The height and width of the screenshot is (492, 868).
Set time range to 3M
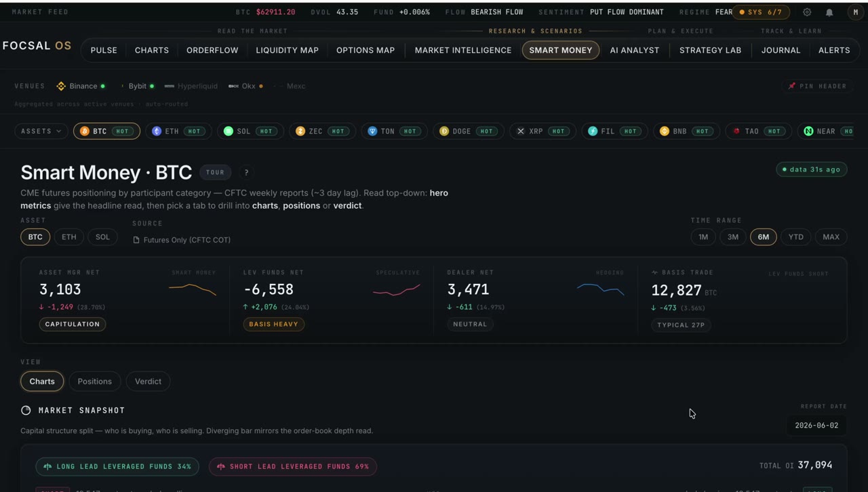[733, 237]
